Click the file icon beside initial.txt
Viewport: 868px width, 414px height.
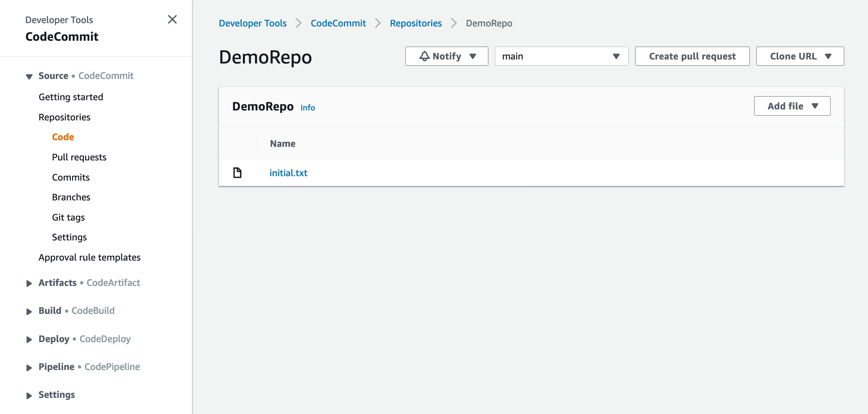coord(237,172)
